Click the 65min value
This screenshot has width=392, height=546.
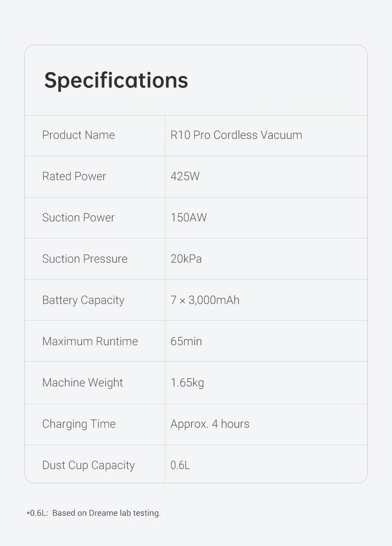pos(186,341)
